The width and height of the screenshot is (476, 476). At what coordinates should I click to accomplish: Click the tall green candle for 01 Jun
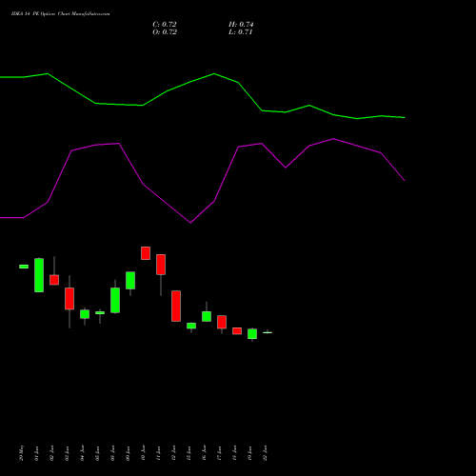pos(39,275)
